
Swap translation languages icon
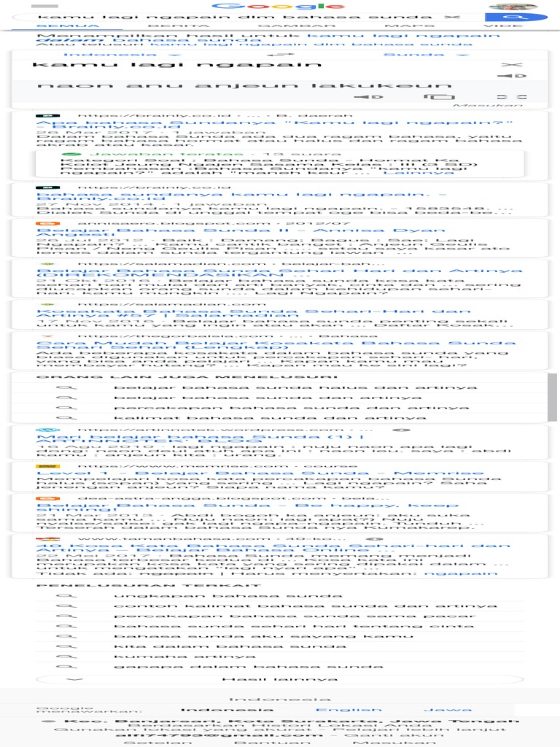tap(280, 55)
